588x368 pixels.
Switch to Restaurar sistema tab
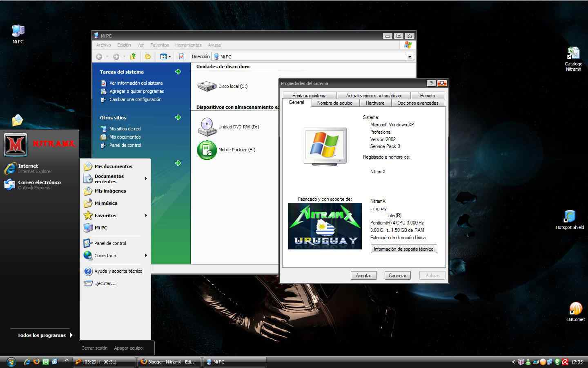point(309,96)
